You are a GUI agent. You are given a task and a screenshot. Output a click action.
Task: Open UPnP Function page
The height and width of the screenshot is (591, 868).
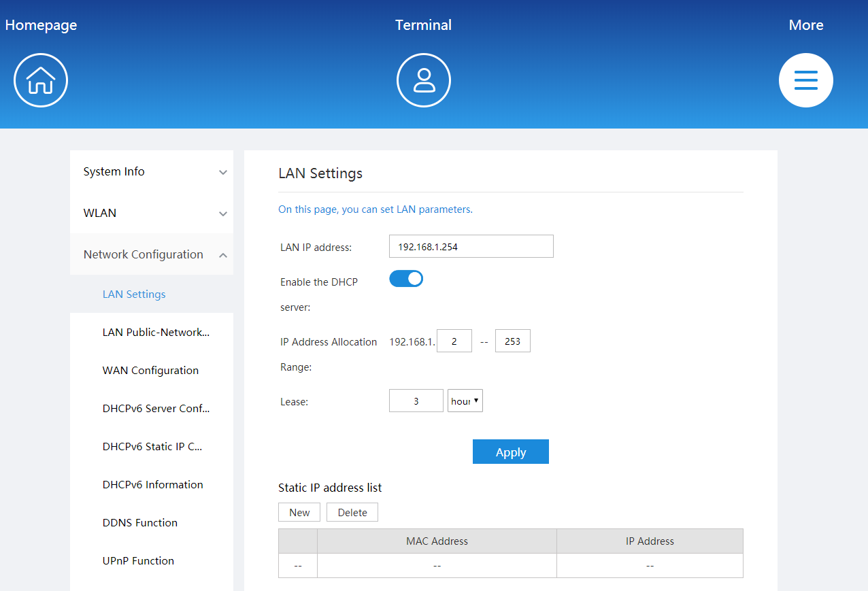tap(138, 560)
